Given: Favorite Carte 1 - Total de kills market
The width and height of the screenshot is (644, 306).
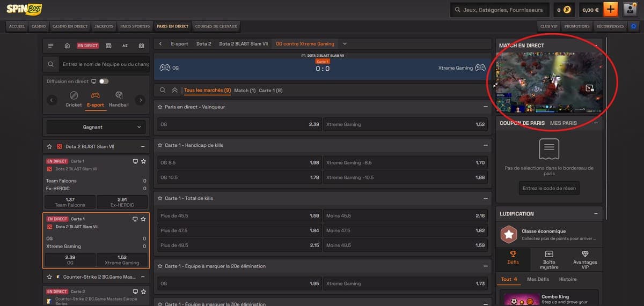Looking at the screenshot, I should (160, 198).
